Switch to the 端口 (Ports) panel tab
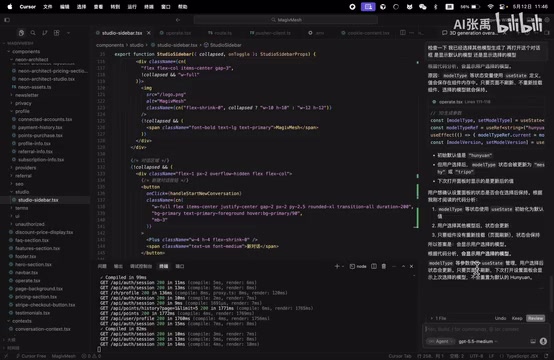554x360 pixels. 180,266
